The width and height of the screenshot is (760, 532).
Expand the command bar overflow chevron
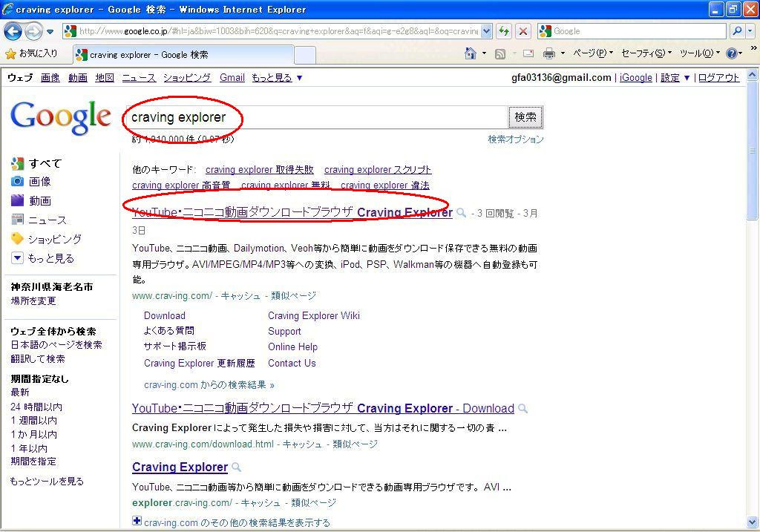tap(753, 48)
